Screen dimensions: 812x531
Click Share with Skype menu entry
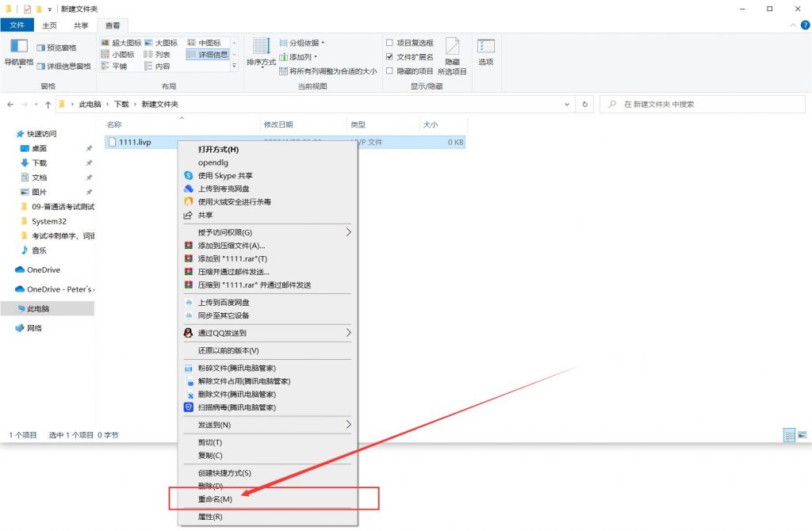coord(267,176)
